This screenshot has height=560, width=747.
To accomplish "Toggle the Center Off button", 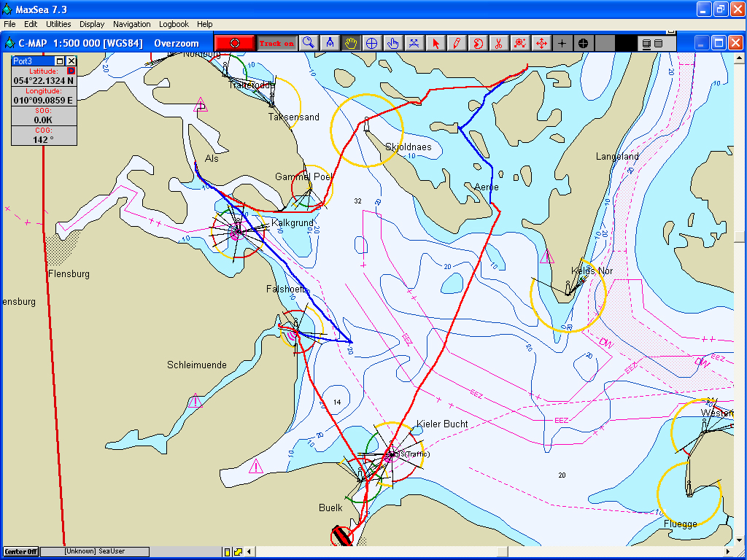I will click(x=20, y=552).
